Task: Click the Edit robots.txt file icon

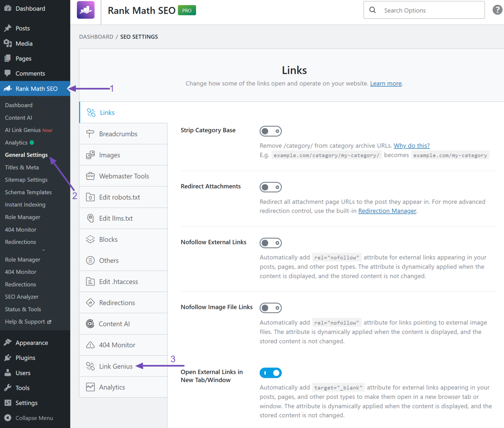Action: point(90,197)
